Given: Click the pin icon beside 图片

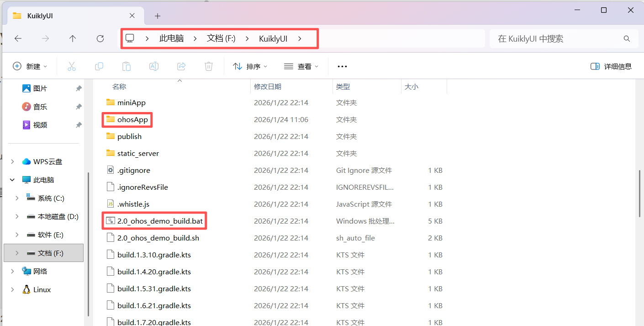Looking at the screenshot, I should (79, 88).
